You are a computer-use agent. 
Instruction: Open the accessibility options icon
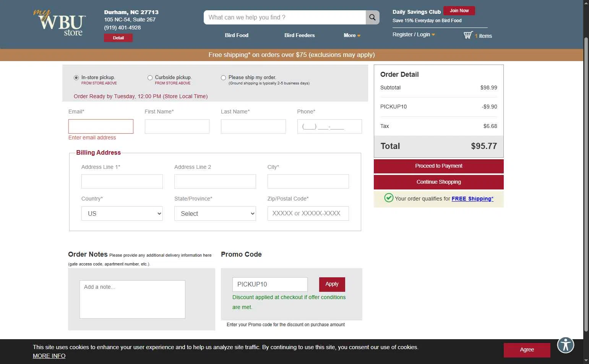click(x=566, y=345)
